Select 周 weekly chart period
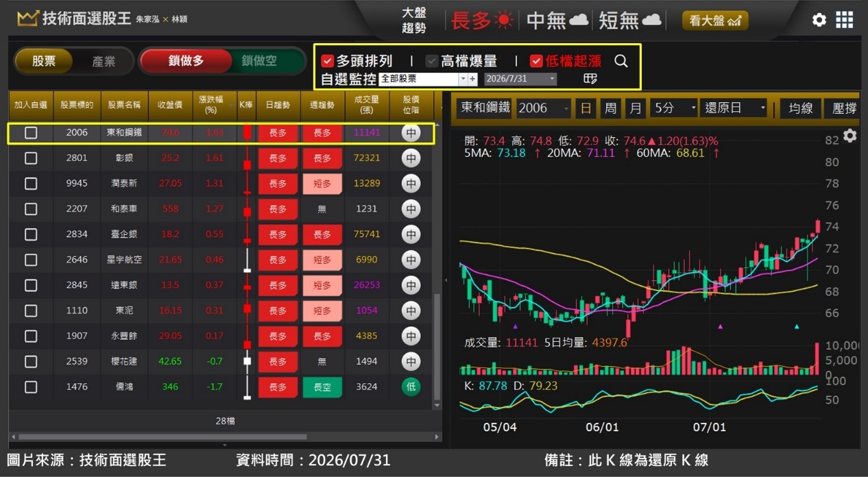This screenshot has height=477, width=868. click(x=610, y=108)
